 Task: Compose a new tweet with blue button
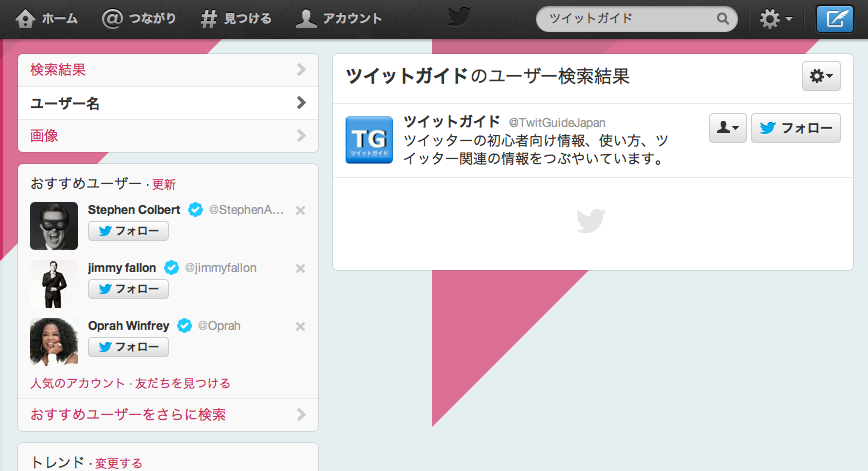(835, 19)
